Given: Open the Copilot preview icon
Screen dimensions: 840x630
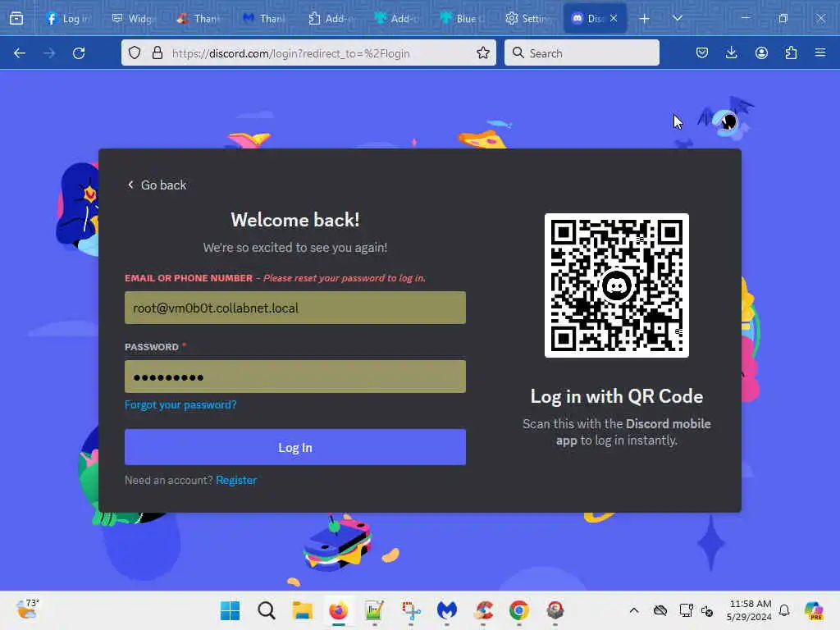Looking at the screenshot, I should click(x=814, y=610).
